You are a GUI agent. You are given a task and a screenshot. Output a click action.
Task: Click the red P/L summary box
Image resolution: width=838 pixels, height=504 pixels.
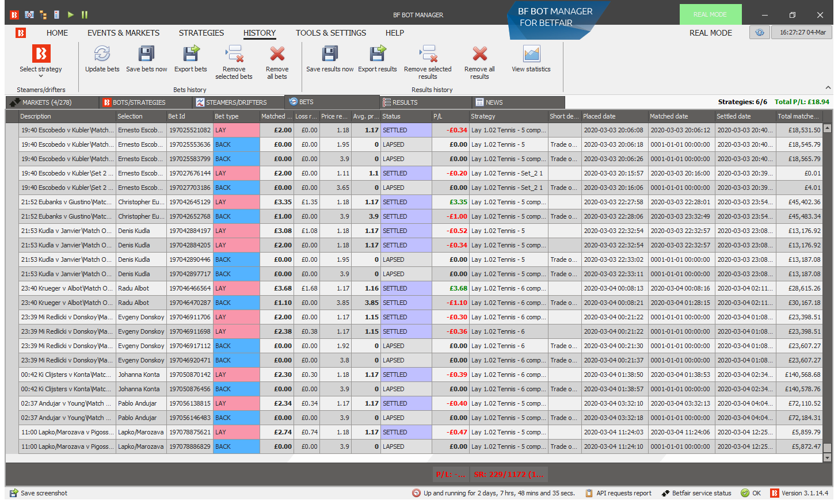(451, 475)
